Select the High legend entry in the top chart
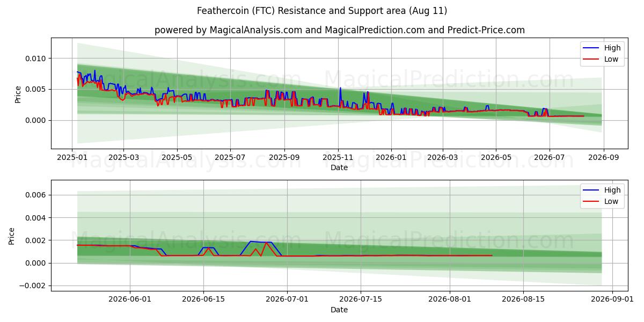 [603, 48]
